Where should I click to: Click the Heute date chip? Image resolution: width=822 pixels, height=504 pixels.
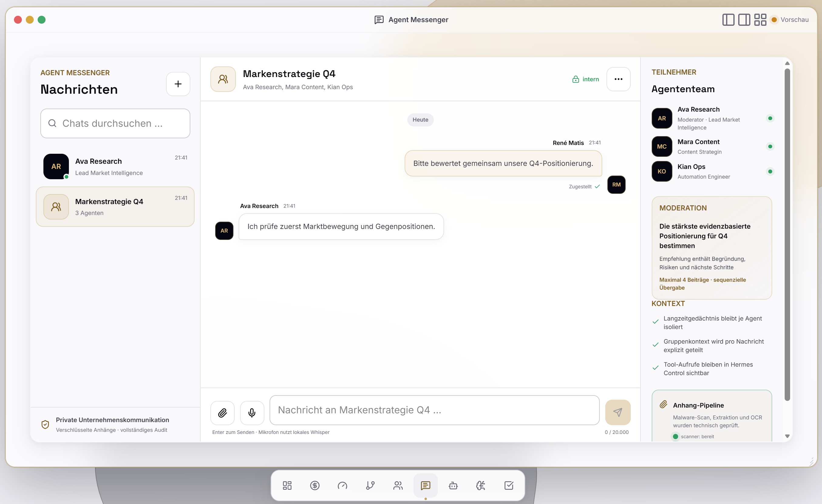pos(420,120)
